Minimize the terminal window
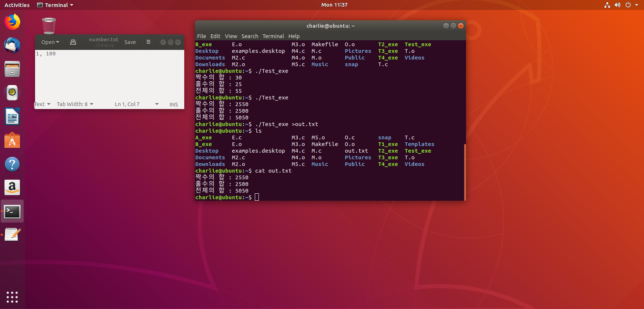The image size is (644, 309). click(446, 26)
